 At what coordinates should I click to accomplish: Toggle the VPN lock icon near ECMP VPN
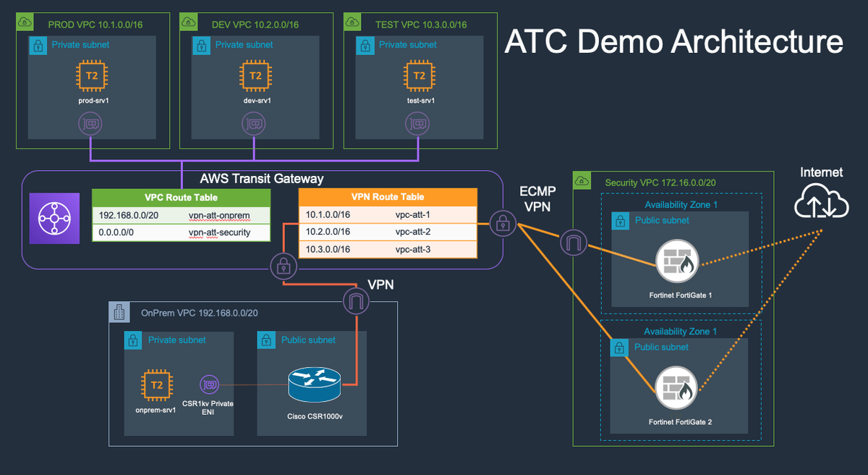[503, 223]
